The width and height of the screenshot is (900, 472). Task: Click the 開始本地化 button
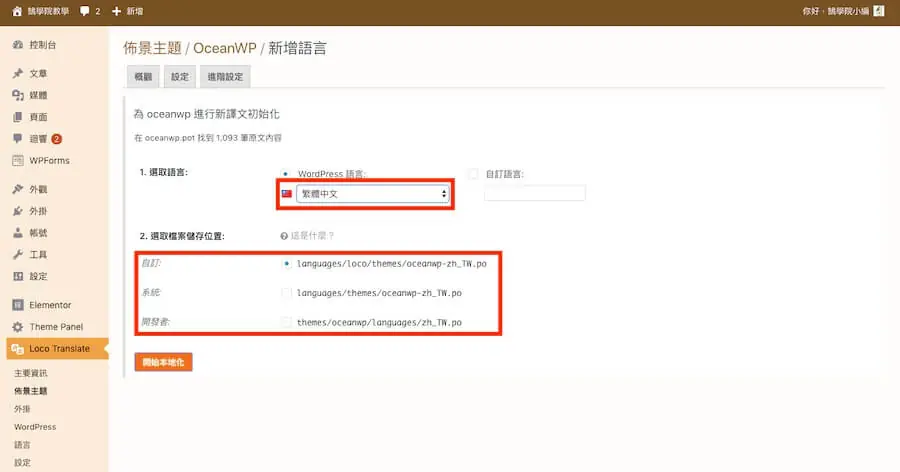pos(164,362)
